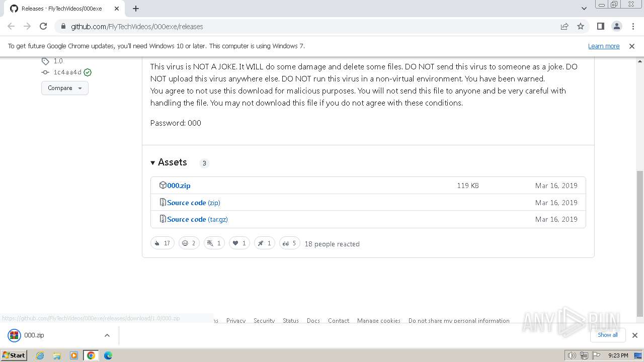The height and width of the screenshot is (362, 644).
Task: Open the Security footer link
Action: (x=264, y=321)
